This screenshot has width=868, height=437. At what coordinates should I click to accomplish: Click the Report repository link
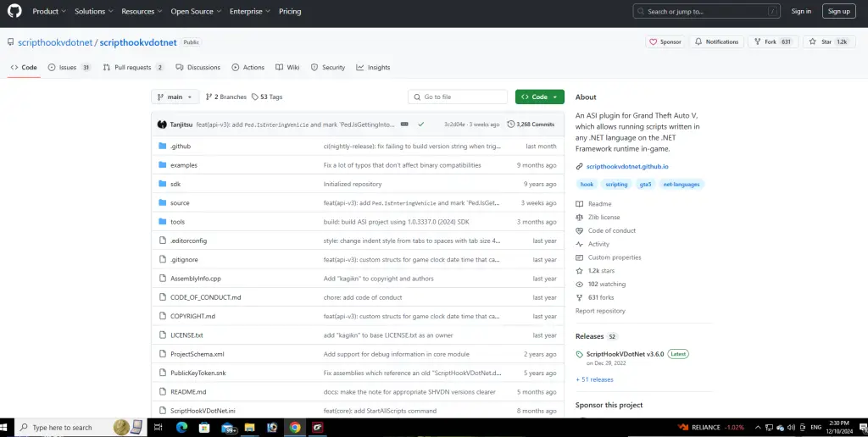click(x=600, y=311)
